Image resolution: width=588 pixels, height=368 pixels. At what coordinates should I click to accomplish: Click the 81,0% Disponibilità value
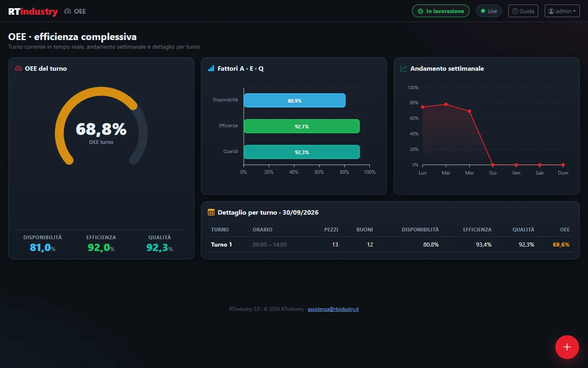pos(42,247)
